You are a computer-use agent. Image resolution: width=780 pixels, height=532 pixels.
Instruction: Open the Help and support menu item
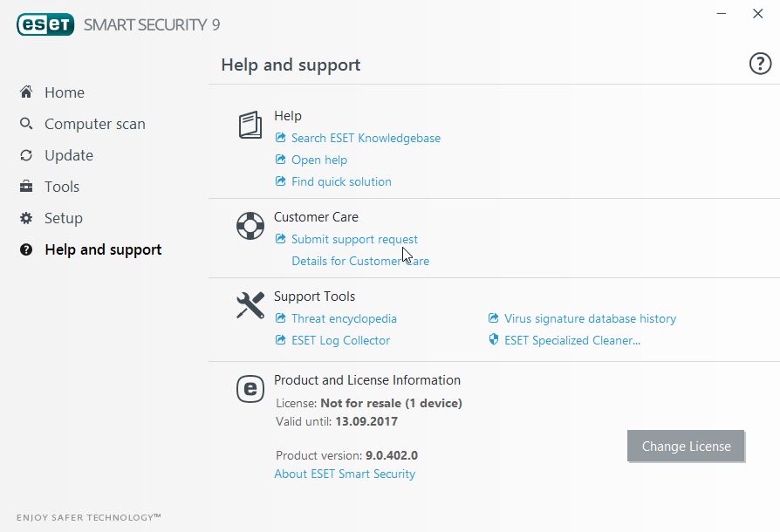tap(103, 249)
